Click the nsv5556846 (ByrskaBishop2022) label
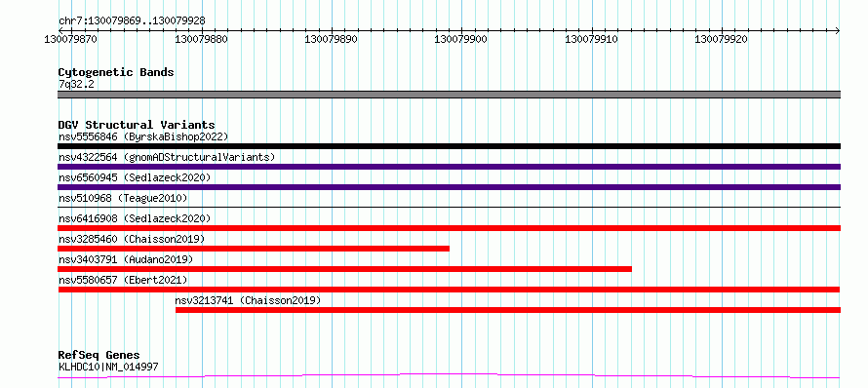Screen dimensions: 868x388 coord(143,136)
